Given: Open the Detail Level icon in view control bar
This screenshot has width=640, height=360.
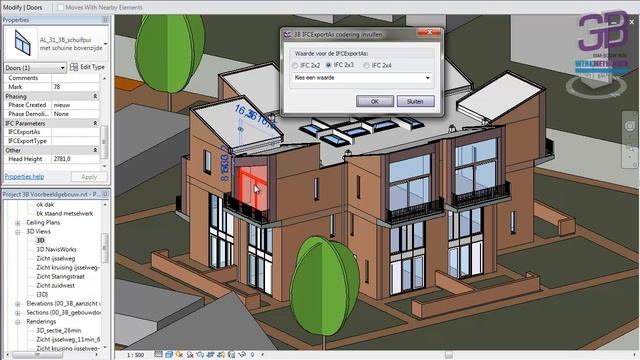Looking at the screenshot, I should [158, 354].
